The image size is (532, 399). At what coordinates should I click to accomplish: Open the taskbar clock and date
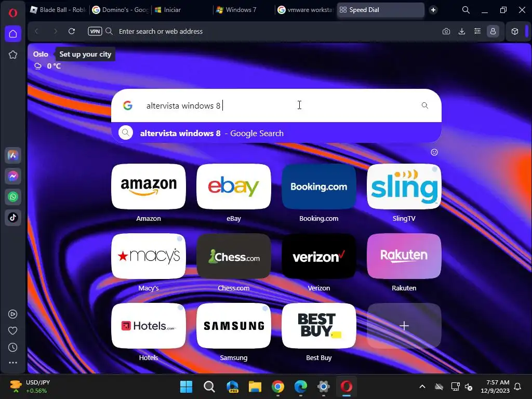click(x=495, y=387)
